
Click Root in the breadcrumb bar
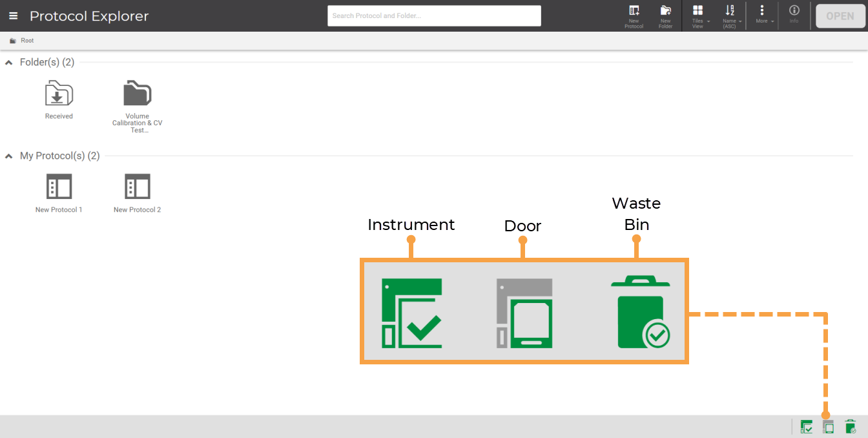tap(27, 41)
